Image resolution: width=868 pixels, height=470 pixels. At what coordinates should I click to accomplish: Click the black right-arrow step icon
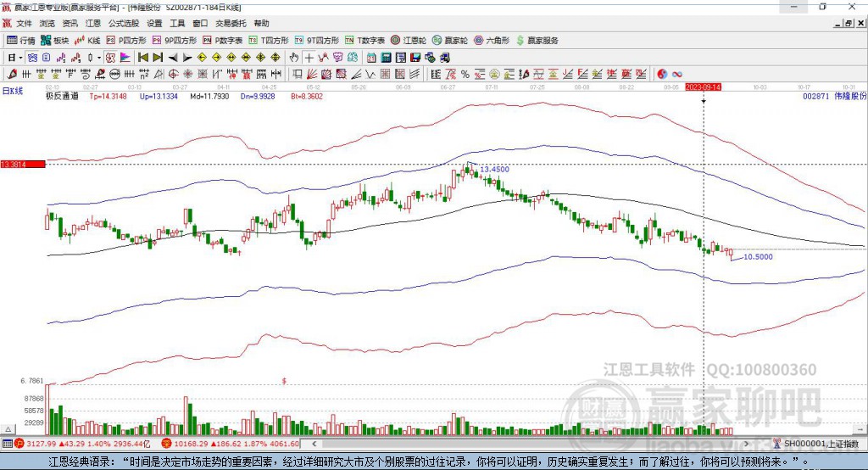tap(187, 58)
